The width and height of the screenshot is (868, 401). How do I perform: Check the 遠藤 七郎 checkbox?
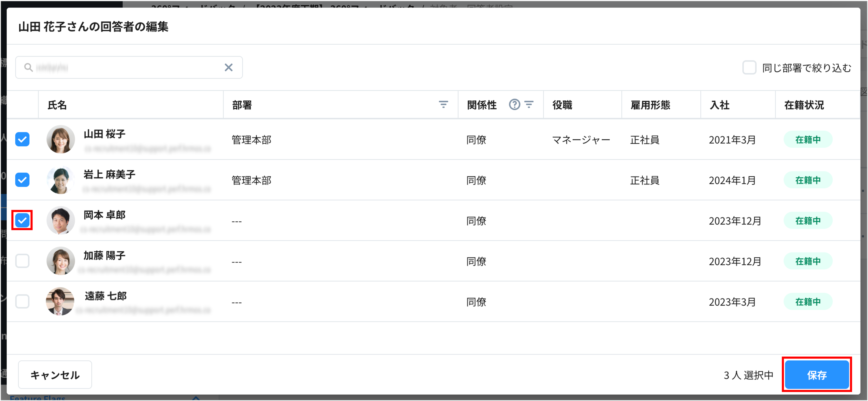[x=22, y=301]
